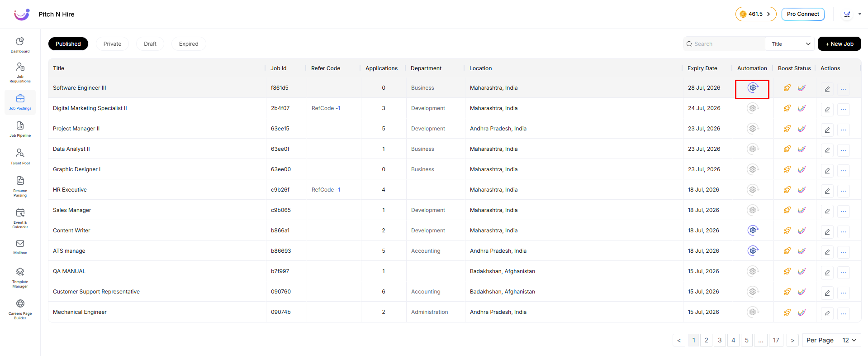Open more actions menu for HR Executive
The height and width of the screenshot is (356, 868).
pyautogui.click(x=844, y=191)
